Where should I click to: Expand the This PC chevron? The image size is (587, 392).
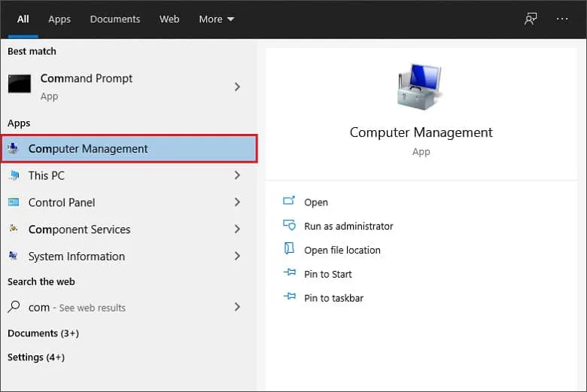[237, 175]
